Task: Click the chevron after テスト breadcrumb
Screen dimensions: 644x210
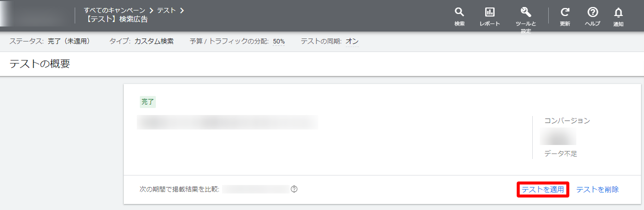Action: click(x=181, y=10)
